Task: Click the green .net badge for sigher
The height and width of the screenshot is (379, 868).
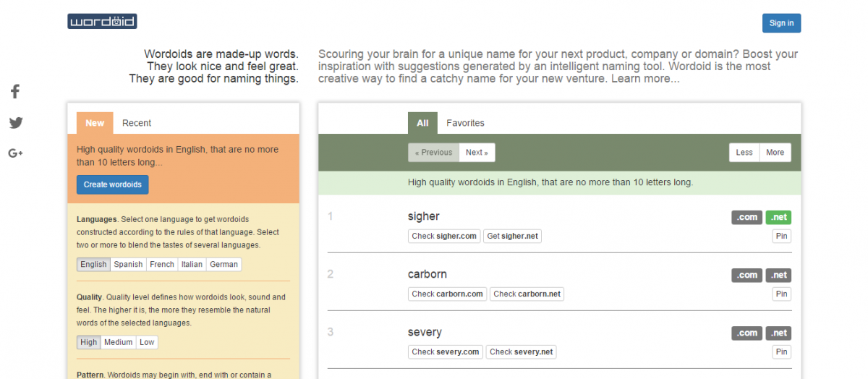Action: pyautogui.click(x=779, y=217)
